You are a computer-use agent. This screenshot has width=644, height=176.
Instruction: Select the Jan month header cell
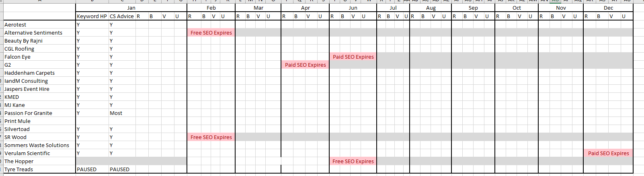131,8
